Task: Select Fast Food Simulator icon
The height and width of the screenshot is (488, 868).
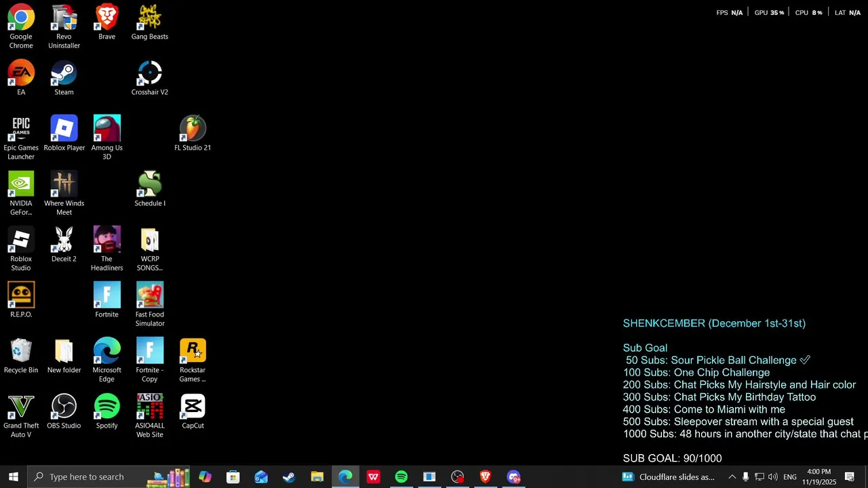Action: tap(150, 305)
